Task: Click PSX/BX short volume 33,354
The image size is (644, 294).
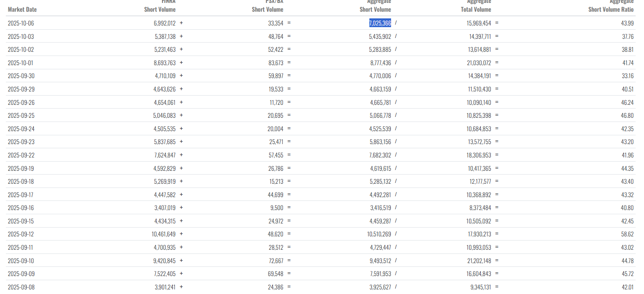Action: pyautogui.click(x=275, y=23)
